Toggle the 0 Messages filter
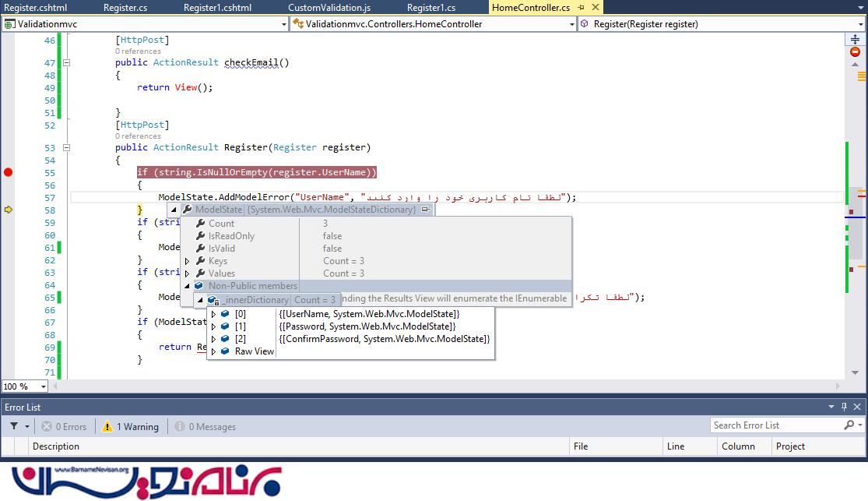 coord(205,426)
